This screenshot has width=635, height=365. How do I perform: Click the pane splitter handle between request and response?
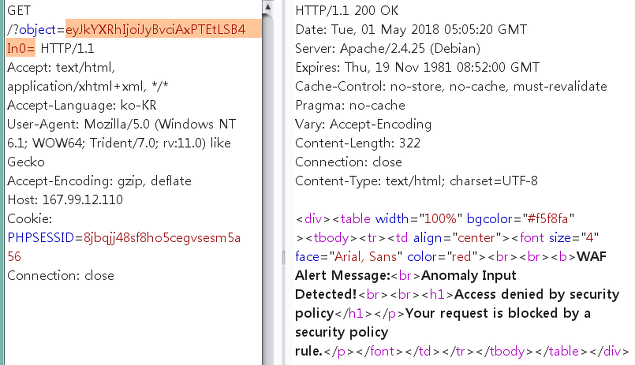pos(283,257)
